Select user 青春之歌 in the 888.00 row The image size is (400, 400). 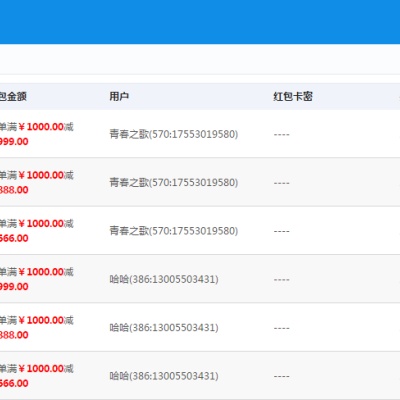pos(174,182)
